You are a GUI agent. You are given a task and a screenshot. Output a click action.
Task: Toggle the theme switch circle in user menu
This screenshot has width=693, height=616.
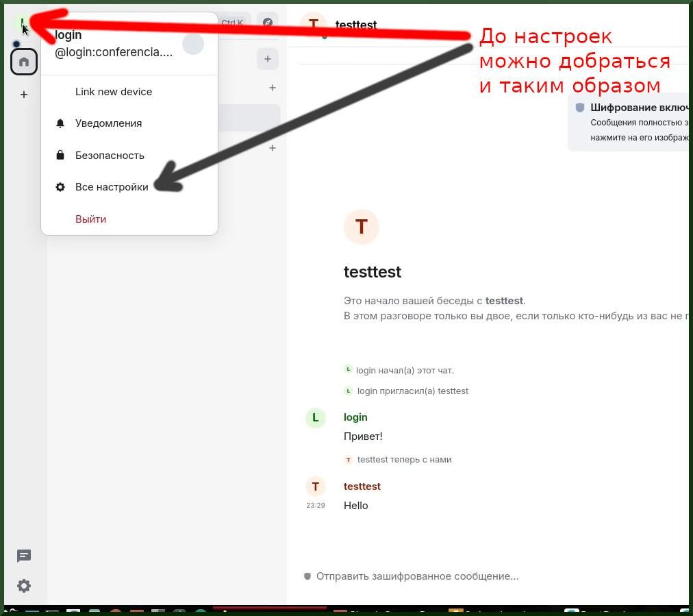click(x=193, y=44)
